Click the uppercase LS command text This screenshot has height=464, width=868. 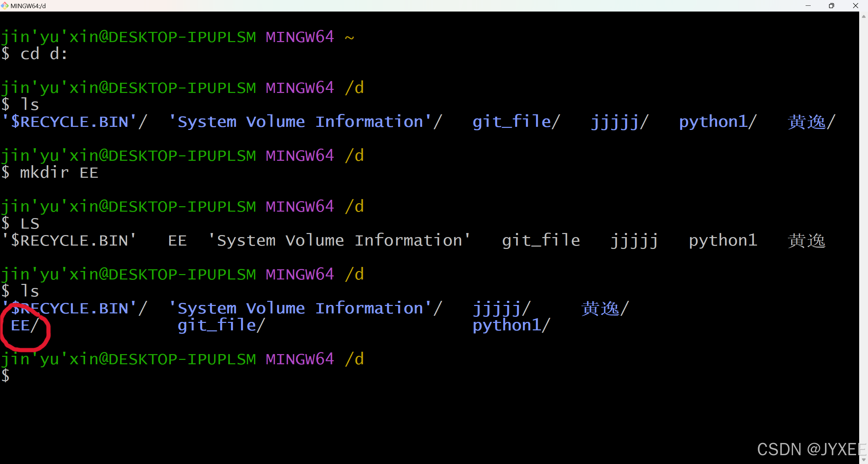tap(30, 224)
